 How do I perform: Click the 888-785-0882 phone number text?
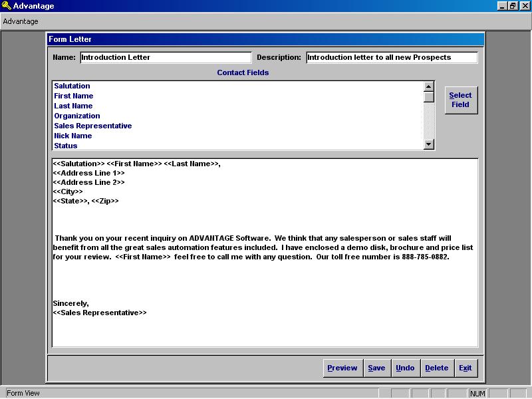tap(426, 257)
